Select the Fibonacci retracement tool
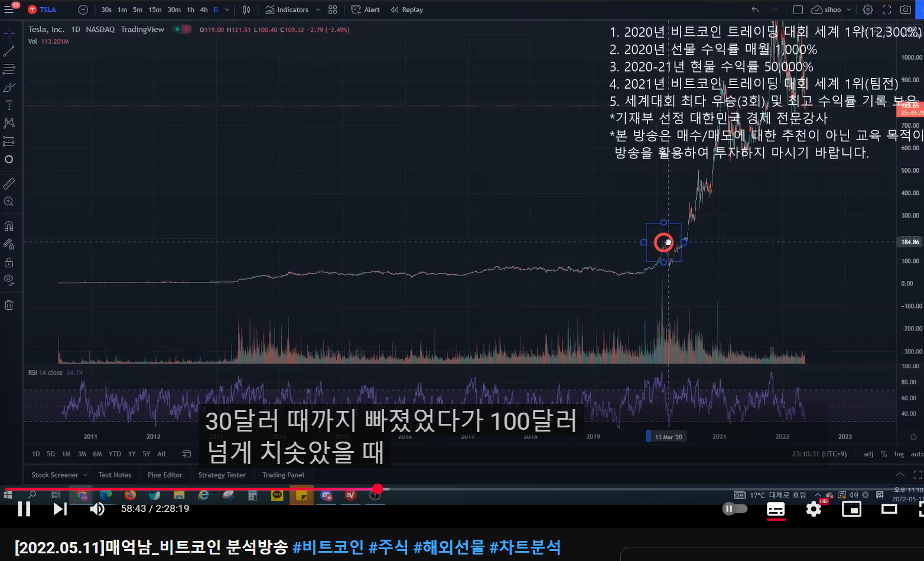924x561 pixels. click(x=9, y=69)
